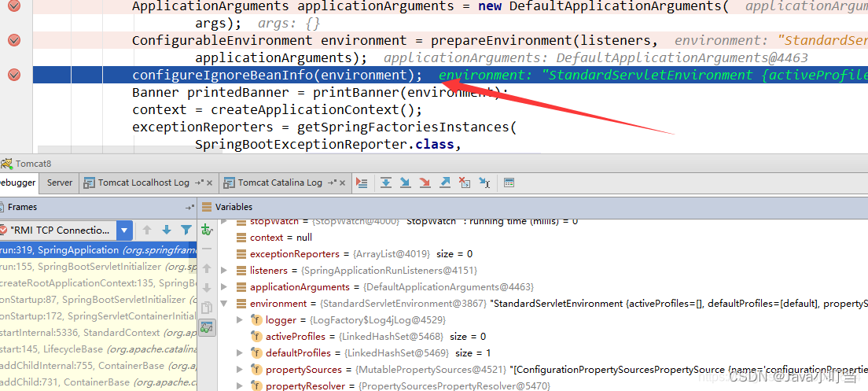The width and height of the screenshot is (868, 391).
Task: Close the Tomcat Catalina Log tab
Action: 344,183
